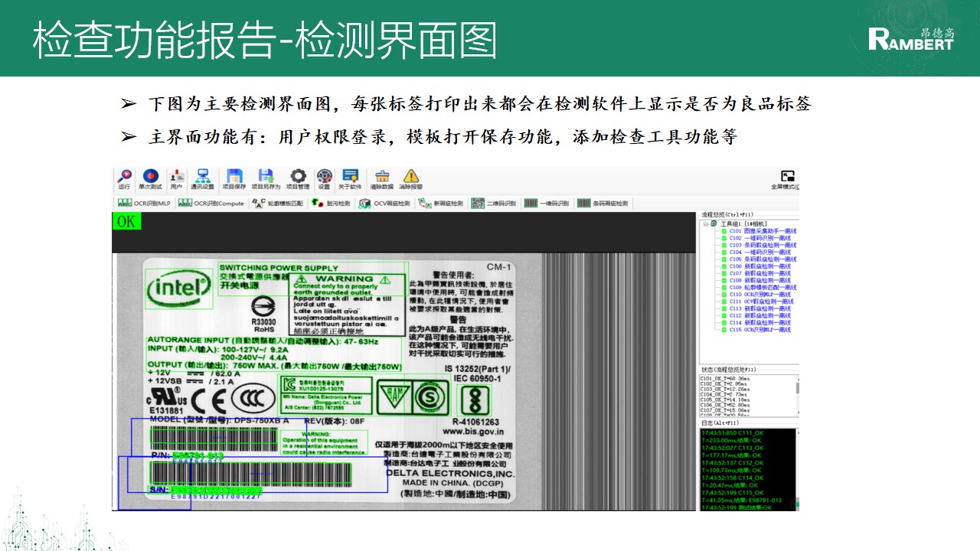
Task: Add the 条码瑕疵检测 tool from toolbar
Action: point(603,204)
